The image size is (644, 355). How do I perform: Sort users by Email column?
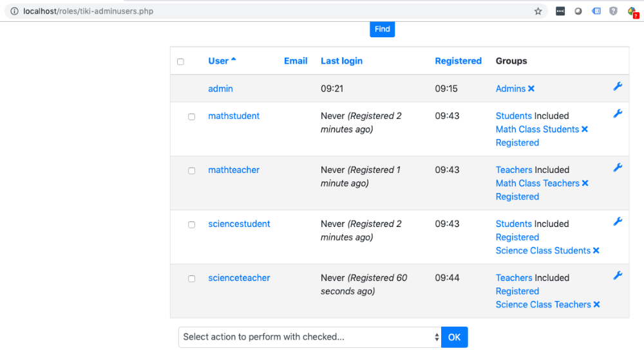296,60
